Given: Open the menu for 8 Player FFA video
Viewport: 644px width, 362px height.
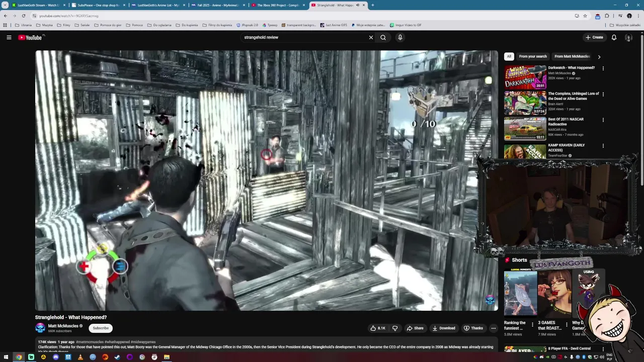Looking at the screenshot, I should point(603,349).
